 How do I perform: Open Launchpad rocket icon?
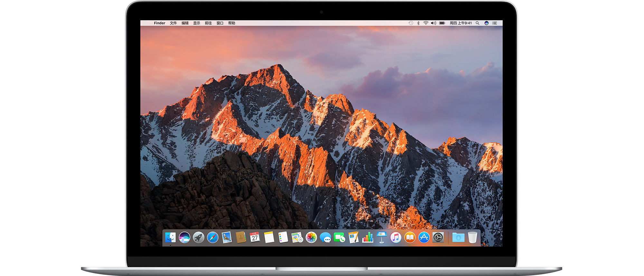tap(199, 237)
